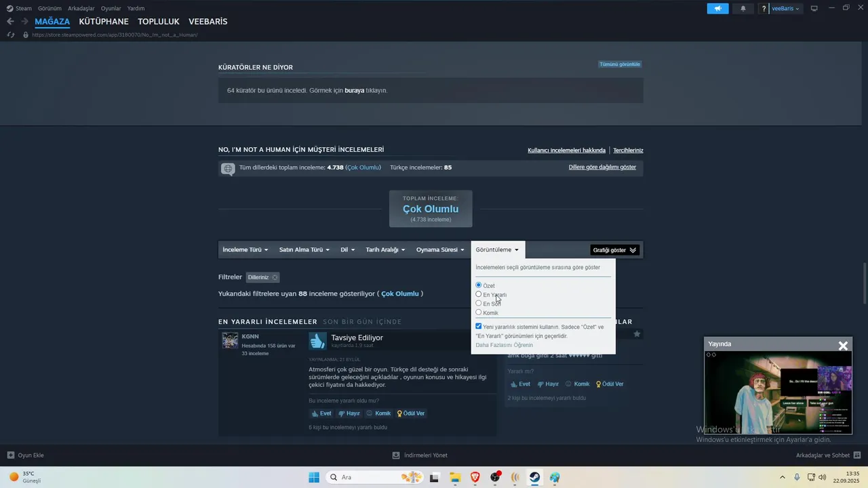Image resolution: width=868 pixels, height=488 pixels.
Task: Go forward with the right arrow
Action: tap(24, 21)
